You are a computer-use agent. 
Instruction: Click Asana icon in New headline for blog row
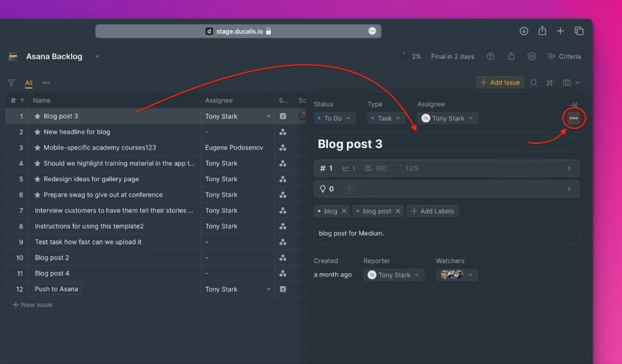coord(283,132)
